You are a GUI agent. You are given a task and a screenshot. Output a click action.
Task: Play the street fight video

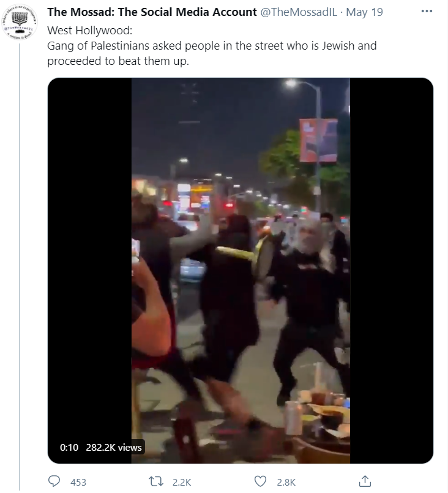tap(241, 271)
